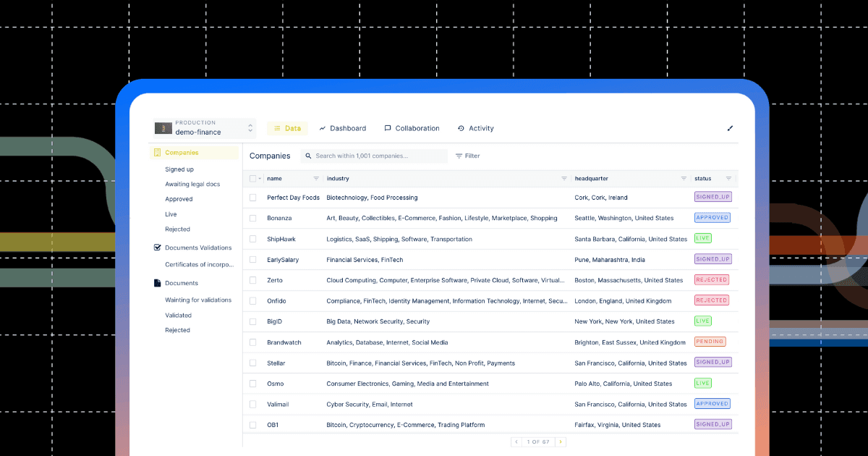
Task: Click the Documents Validations checkmark icon
Action: [158, 248]
